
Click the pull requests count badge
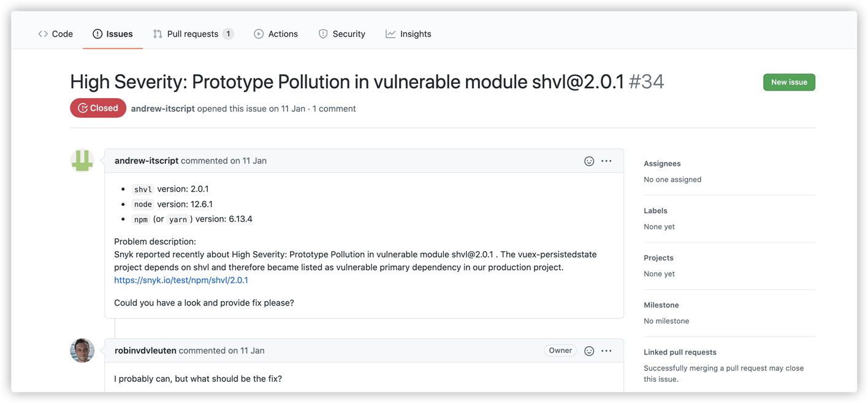pyautogui.click(x=228, y=34)
